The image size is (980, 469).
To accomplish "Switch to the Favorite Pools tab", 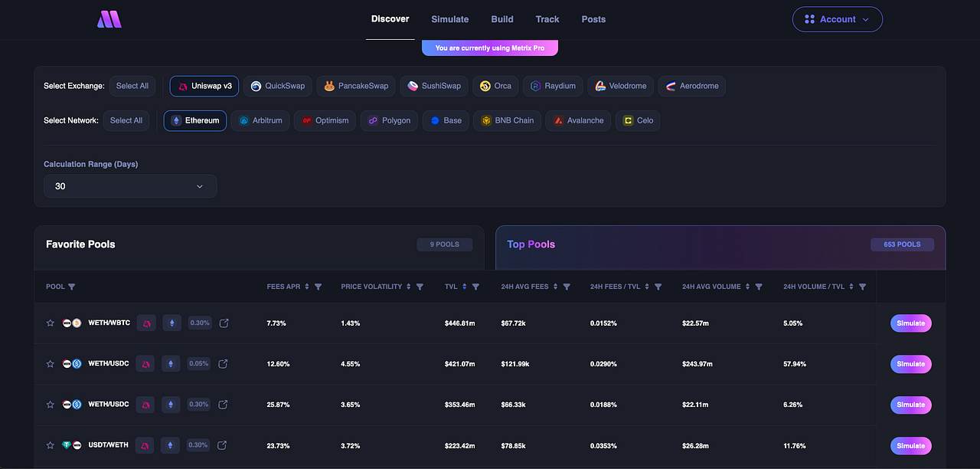I will 259,248.
